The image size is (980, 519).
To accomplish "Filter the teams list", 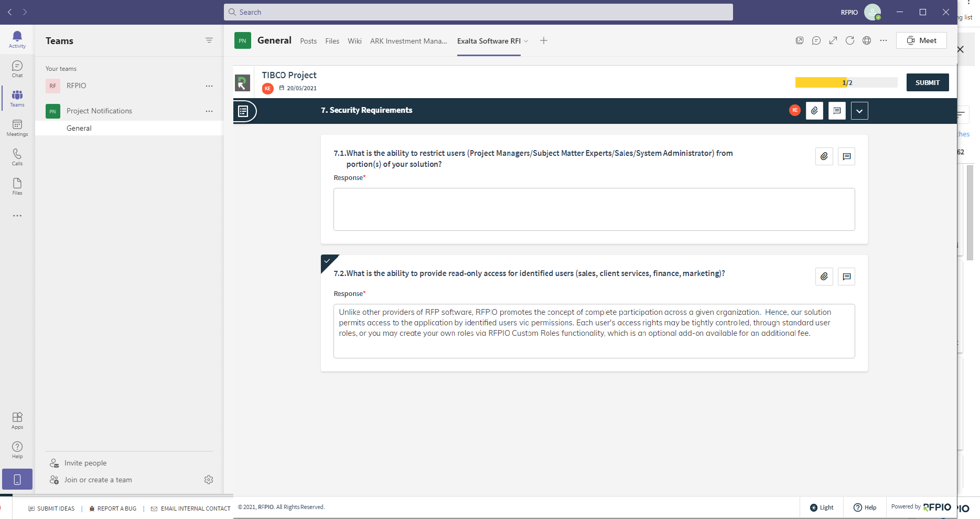I will 209,40.
